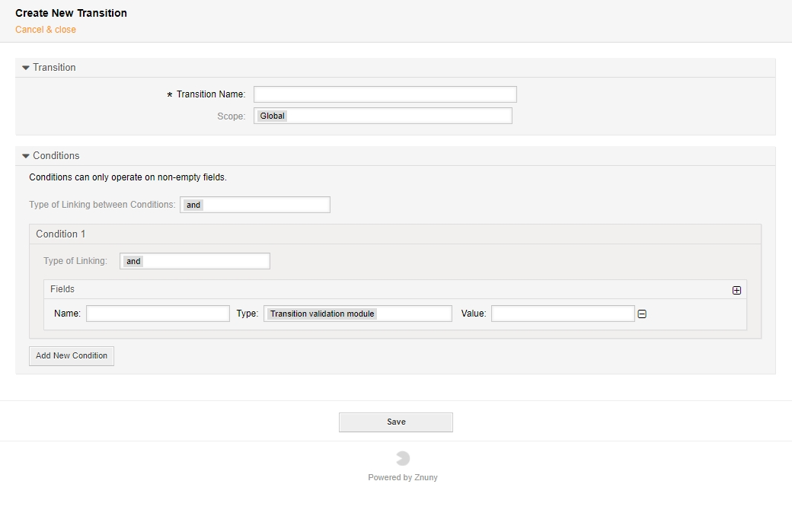The width and height of the screenshot is (792, 532).
Task: Click the Znuny logo graphic
Action: pos(403,457)
